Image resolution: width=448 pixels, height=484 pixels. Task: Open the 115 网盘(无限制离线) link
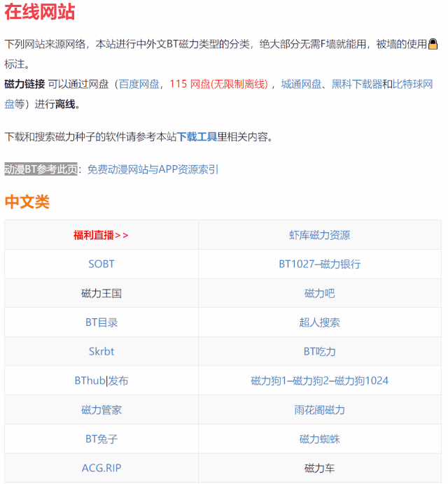pyautogui.click(x=218, y=84)
